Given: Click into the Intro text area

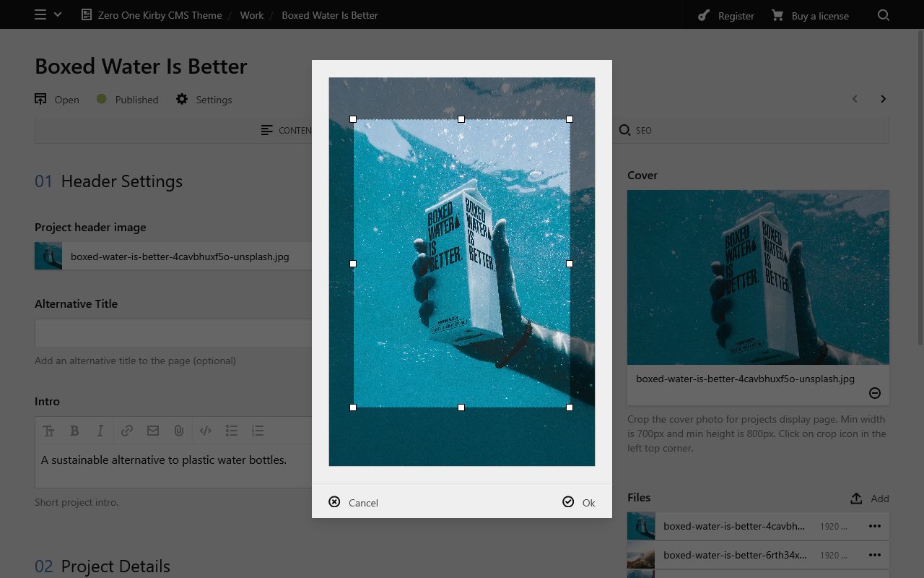Looking at the screenshot, I should tap(173, 465).
